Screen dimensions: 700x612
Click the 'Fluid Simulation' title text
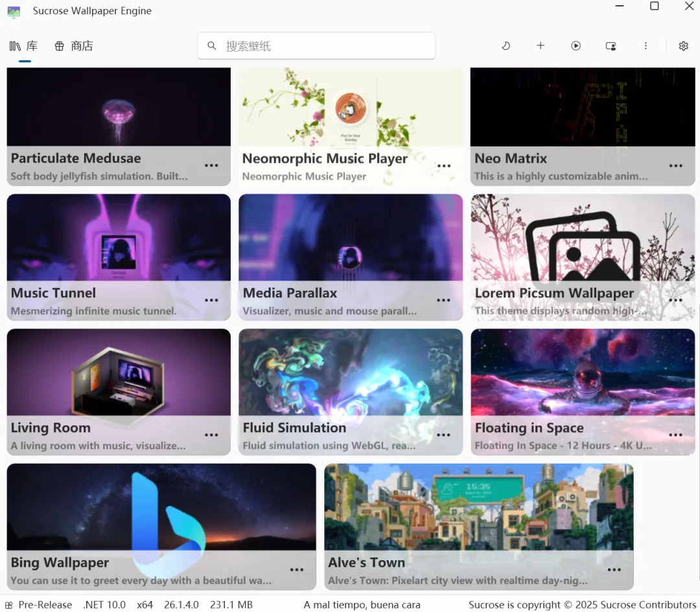click(x=294, y=428)
